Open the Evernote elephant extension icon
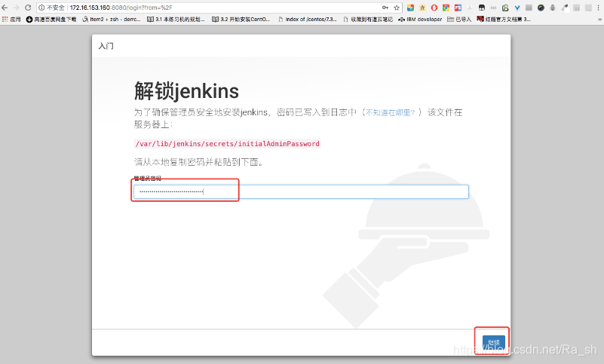The image size is (604, 364). tap(505, 8)
